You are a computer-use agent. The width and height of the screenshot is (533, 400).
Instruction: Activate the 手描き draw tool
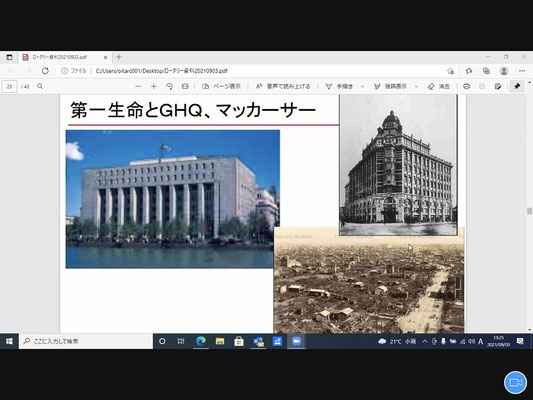(339, 86)
